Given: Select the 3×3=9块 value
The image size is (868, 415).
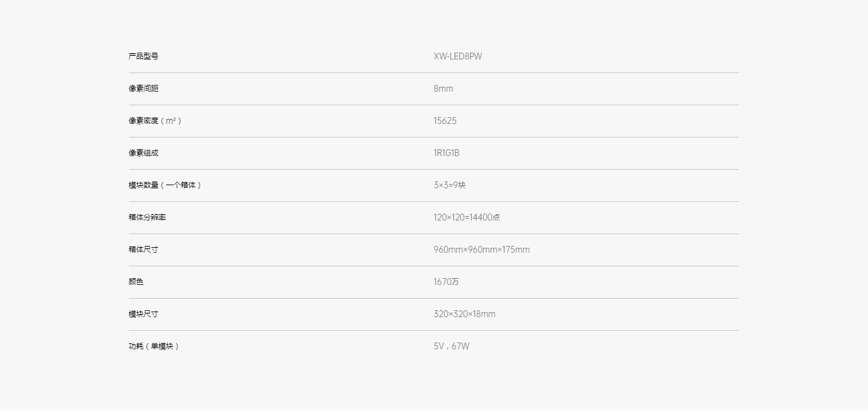Looking at the screenshot, I should [x=449, y=185].
